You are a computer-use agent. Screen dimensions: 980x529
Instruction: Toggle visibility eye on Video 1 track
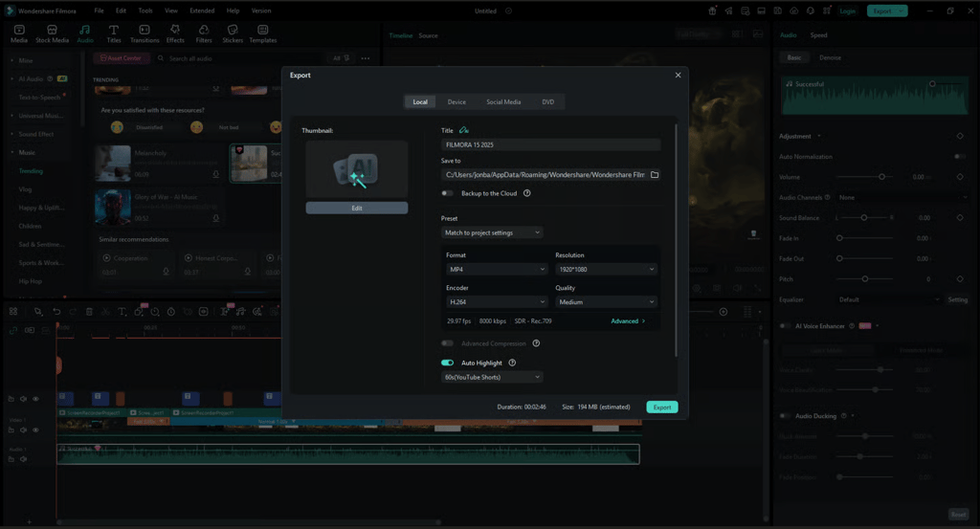coord(35,430)
